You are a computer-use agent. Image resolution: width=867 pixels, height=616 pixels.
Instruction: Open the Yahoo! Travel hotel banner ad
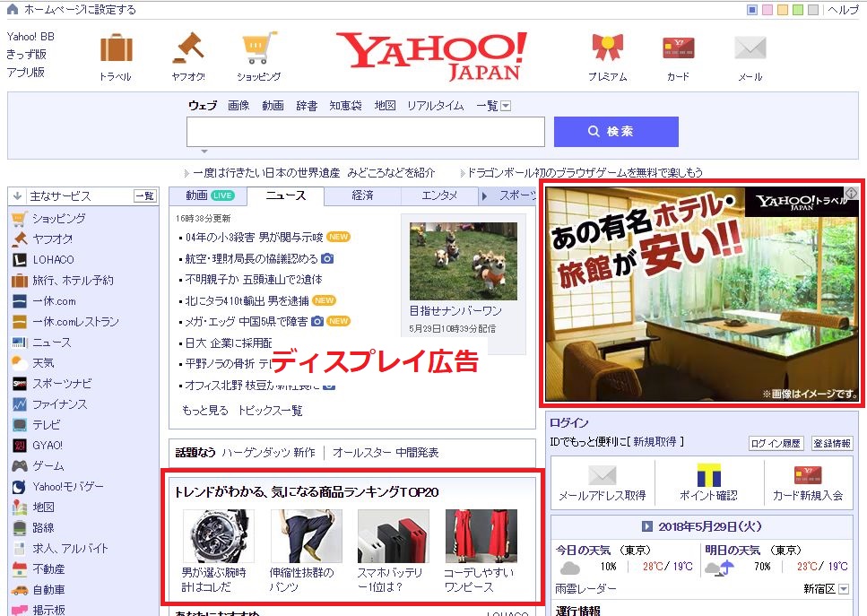click(x=702, y=293)
